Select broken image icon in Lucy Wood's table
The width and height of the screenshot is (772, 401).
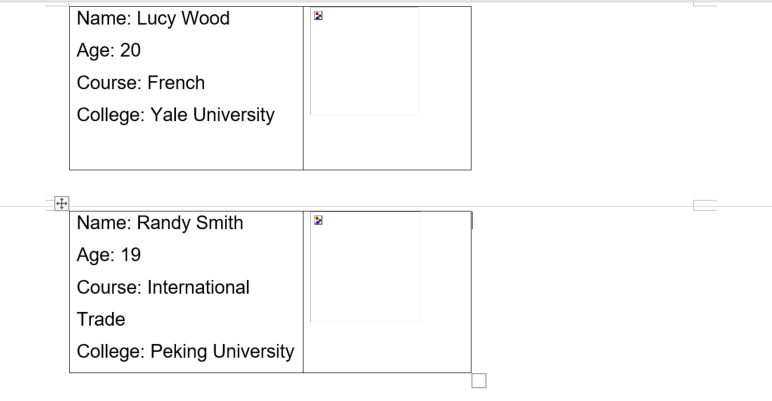tap(318, 16)
